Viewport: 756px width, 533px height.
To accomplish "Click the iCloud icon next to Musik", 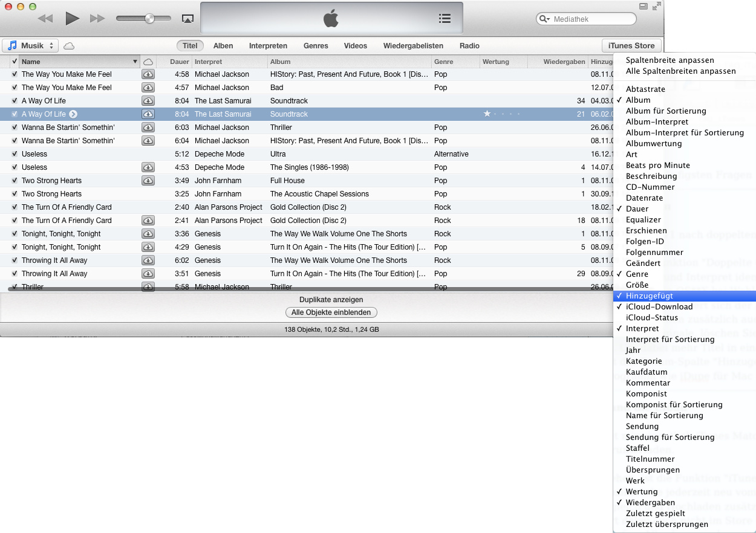I will 69,45.
